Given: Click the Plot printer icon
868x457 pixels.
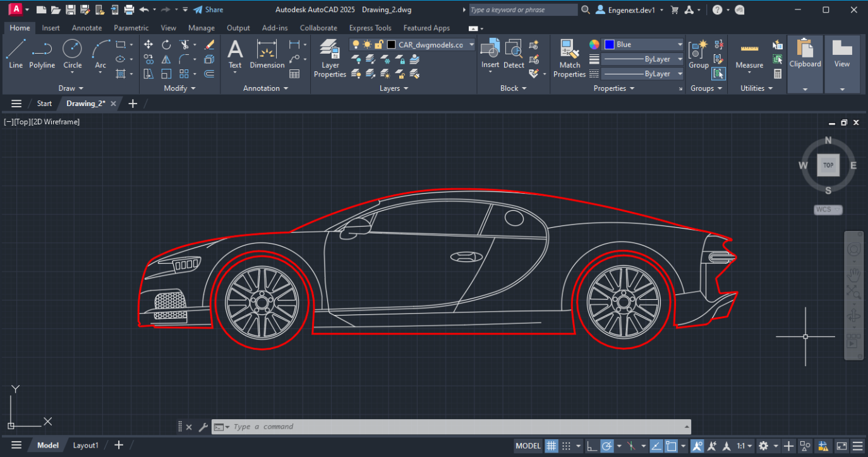Looking at the screenshot, I should pyautogui.click(x=130, y=9).
